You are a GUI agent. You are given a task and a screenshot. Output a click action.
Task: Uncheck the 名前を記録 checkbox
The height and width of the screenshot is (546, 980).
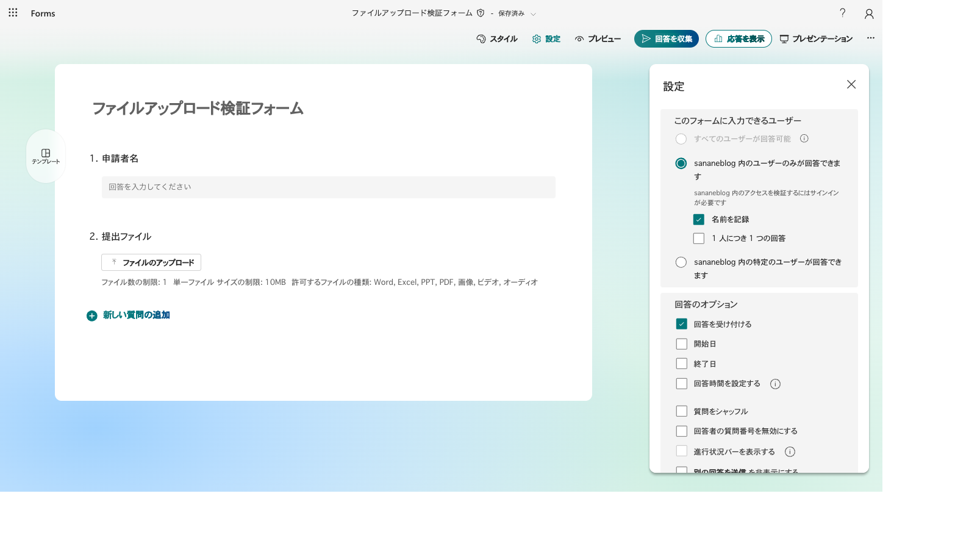tap(699, 220)
